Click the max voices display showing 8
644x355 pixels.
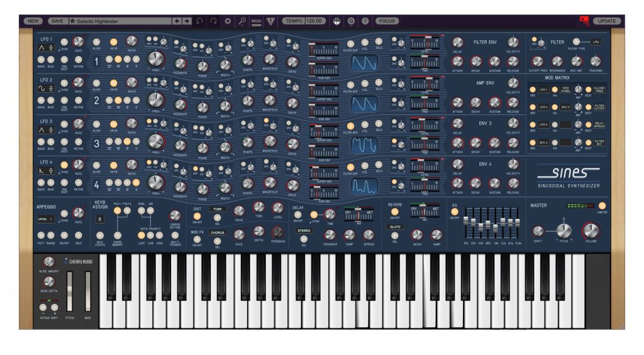[x=99, y=219]
